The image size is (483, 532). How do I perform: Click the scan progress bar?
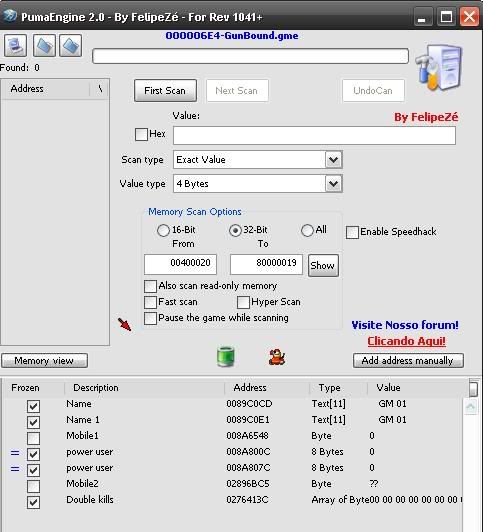[x=250, y=56]
